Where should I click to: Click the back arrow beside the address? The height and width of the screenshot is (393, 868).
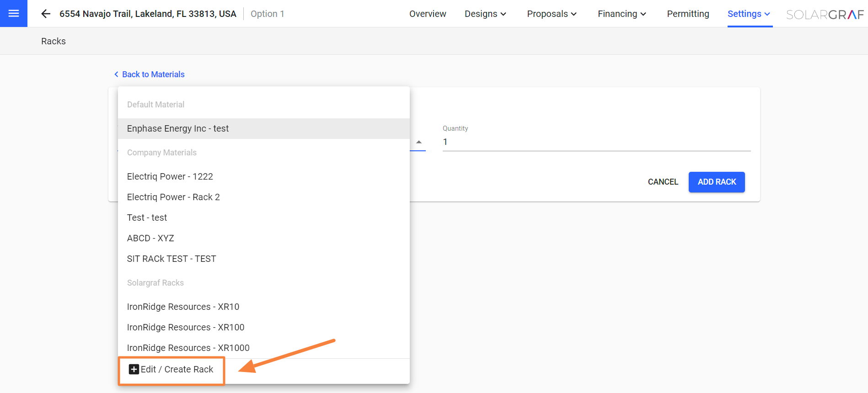point(46,14)
